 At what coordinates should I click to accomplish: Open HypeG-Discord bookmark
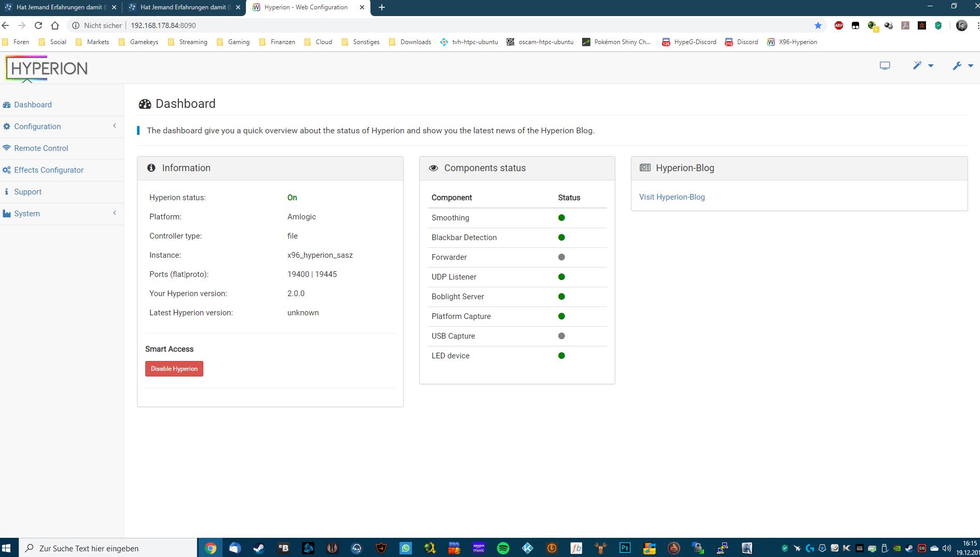(689, 42)
